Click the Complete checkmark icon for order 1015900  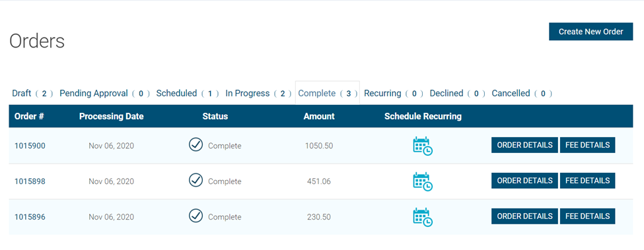(x=196, y=144)
